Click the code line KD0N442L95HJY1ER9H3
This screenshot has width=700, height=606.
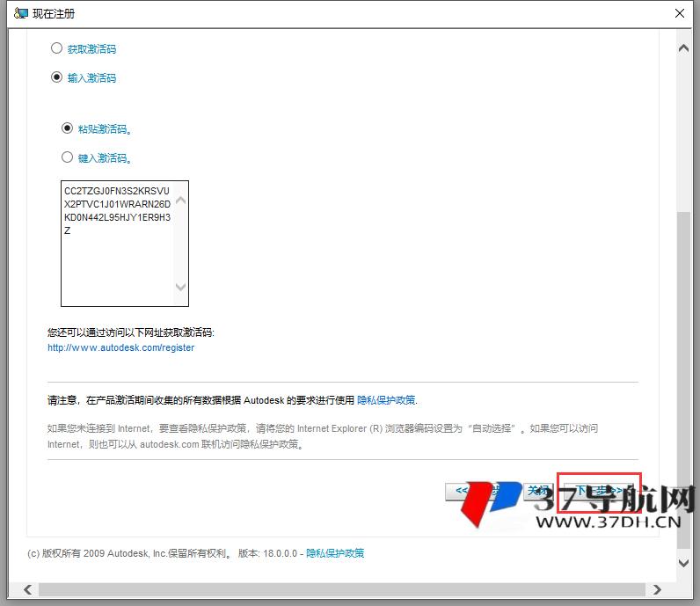[x=118, y=217]
